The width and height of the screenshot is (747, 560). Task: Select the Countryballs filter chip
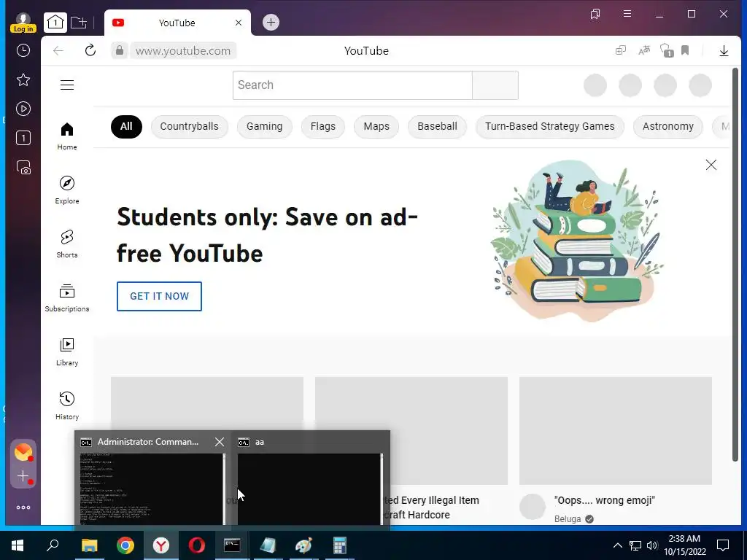click(189, 127)
